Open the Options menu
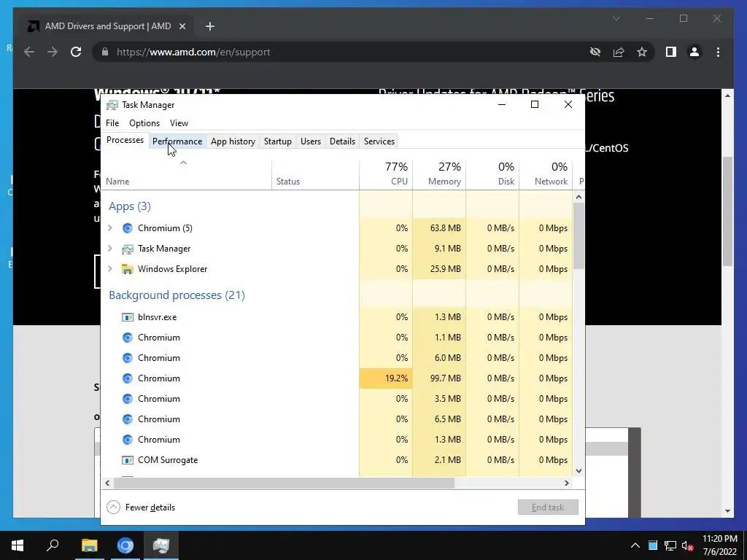 (144, 123)
